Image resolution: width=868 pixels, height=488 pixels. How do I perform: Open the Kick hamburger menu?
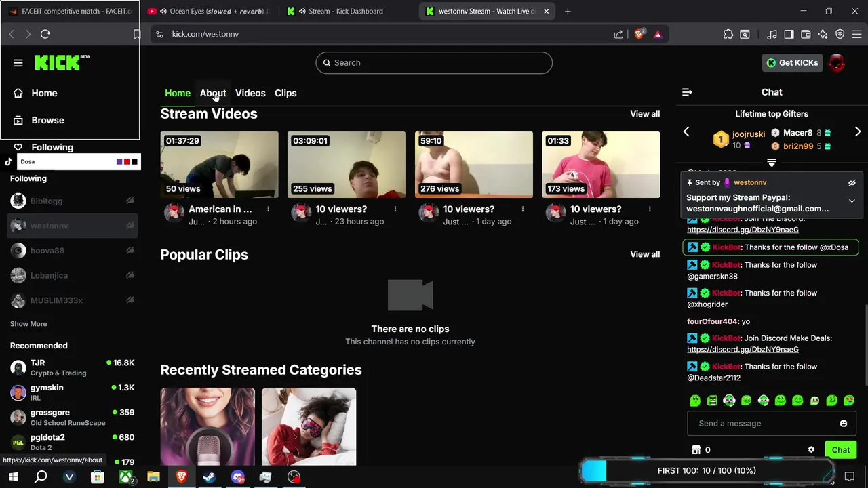coord(18,63)
